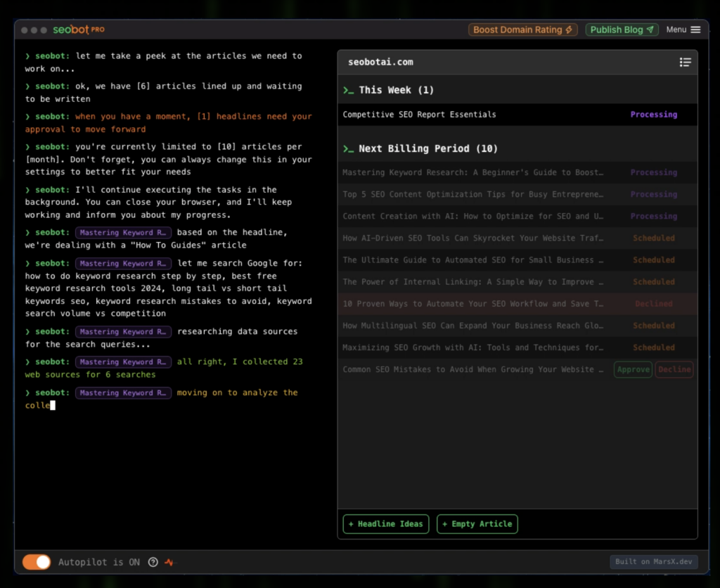Image resolution: width=720 pixels, height=588 pixels.
Task: Collapse the Next Billing Period section
Action: (x=408, y=148)
